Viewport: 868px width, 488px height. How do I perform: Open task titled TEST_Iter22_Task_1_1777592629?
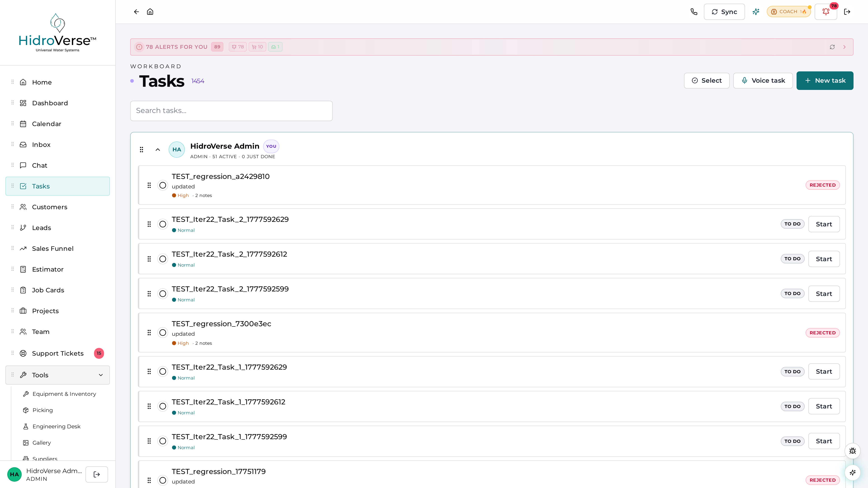click(229, 367)
